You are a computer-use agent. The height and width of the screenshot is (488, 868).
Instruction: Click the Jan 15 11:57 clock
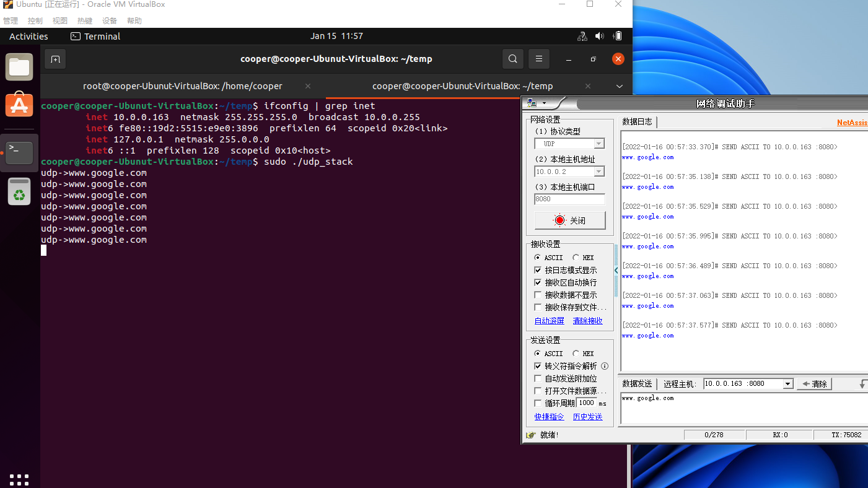point(336,37)
